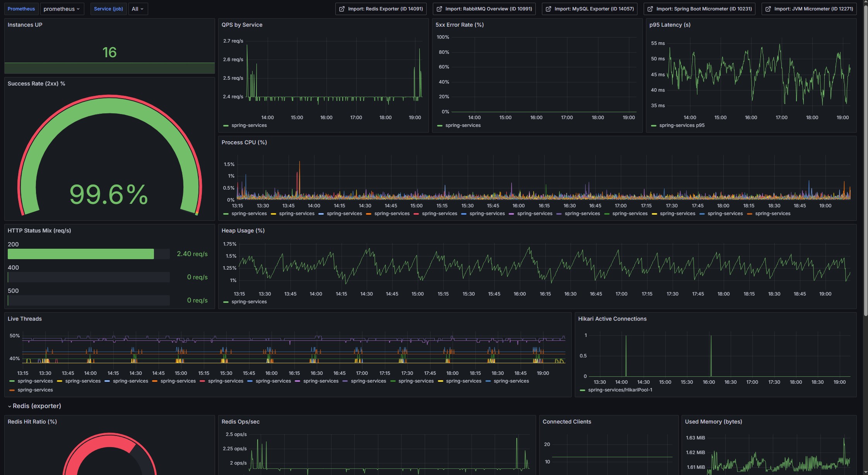Open the Process CPU panel title menu
Screen dimensions: 868x475
point(244,142)
